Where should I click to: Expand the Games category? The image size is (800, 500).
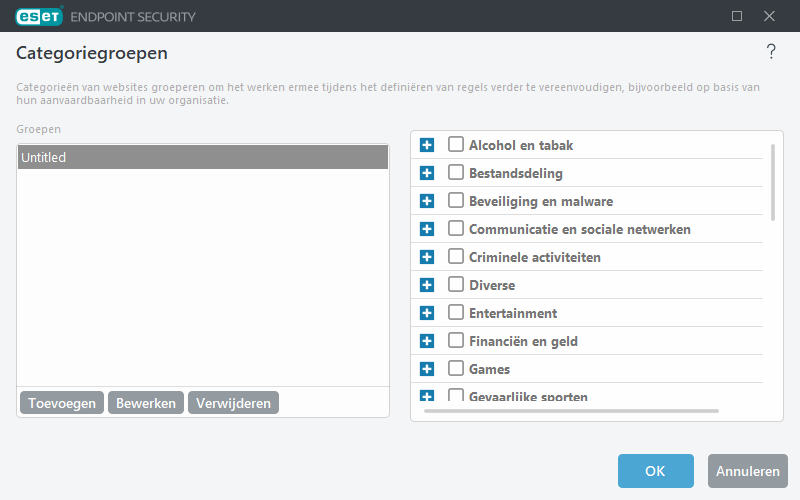[427, 369]
